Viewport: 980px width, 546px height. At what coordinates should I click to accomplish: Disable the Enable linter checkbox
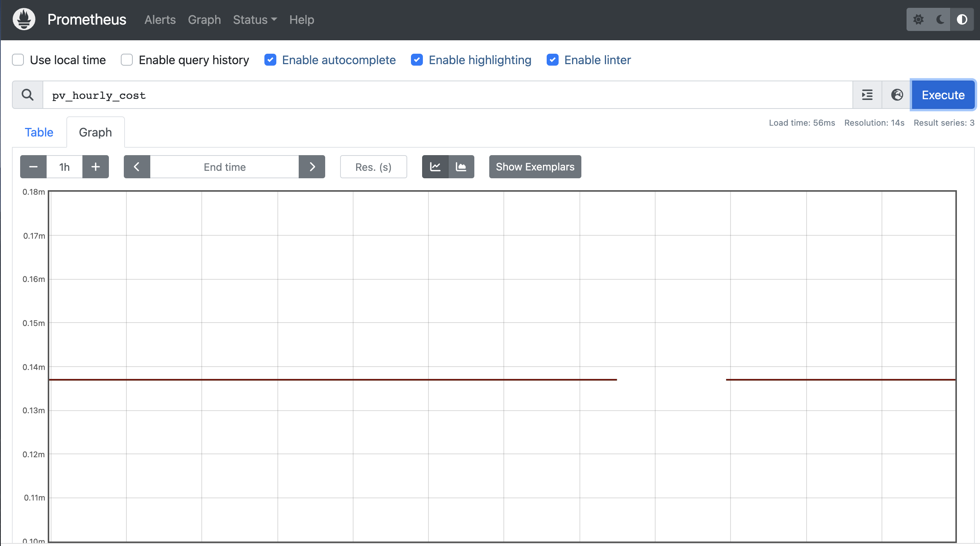(x=552, y=60)
